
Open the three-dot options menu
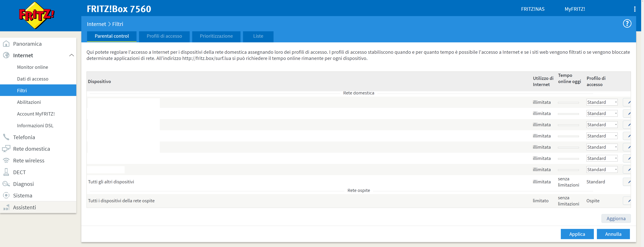point(634,9)
